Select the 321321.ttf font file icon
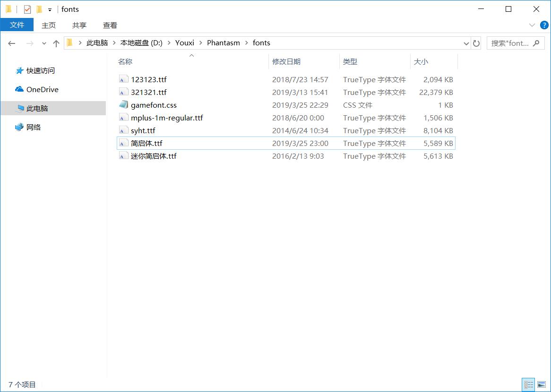The image size is (551, 392). tap(123, 93)
